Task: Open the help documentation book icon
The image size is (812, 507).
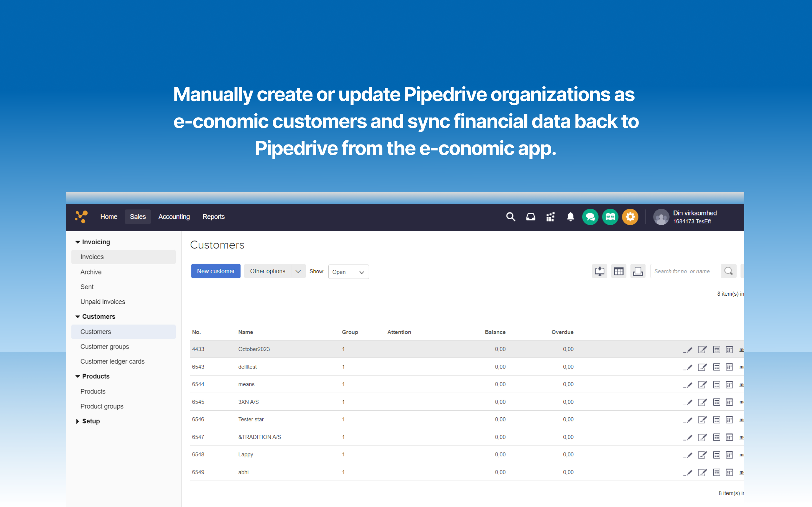Action: click(x=610, y=217)
